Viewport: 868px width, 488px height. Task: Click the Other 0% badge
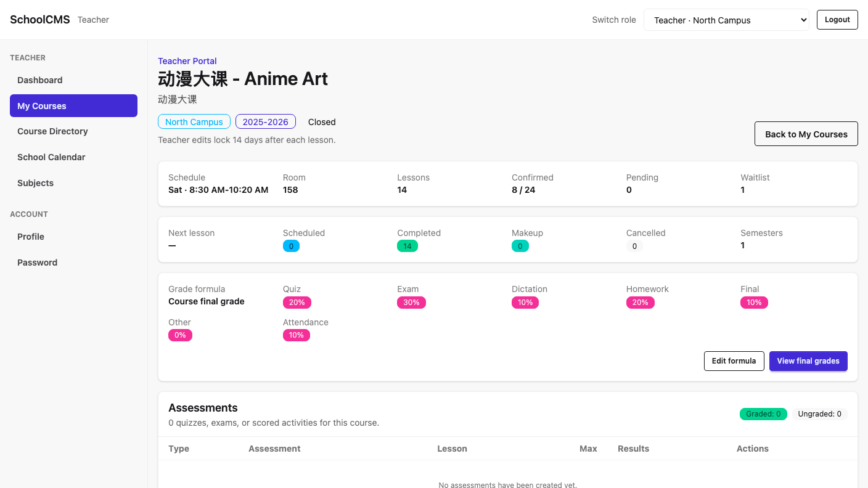coord(180,335)
